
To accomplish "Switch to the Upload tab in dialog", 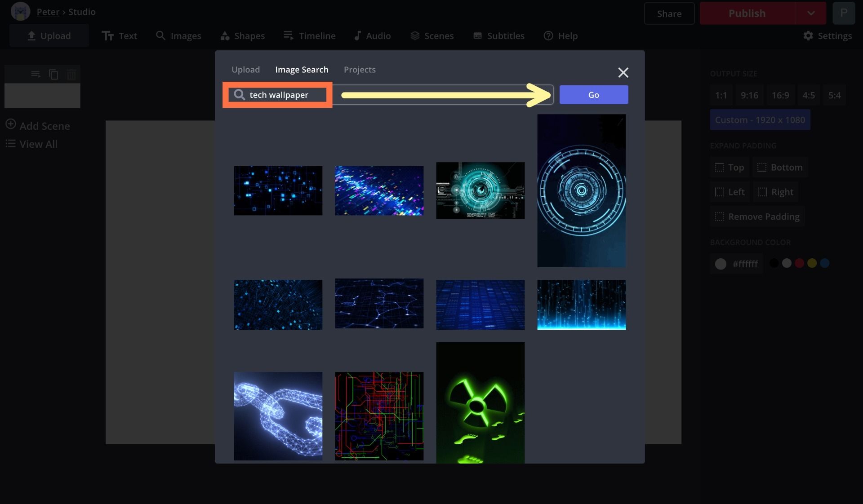I will [x=245, y=70].
